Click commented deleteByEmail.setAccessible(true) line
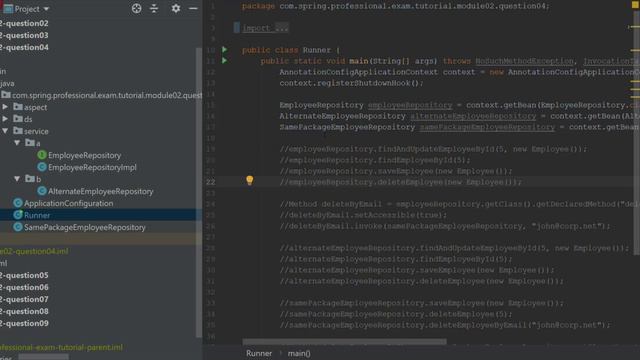This screenshot has width=640, height=360. point(363,215)
